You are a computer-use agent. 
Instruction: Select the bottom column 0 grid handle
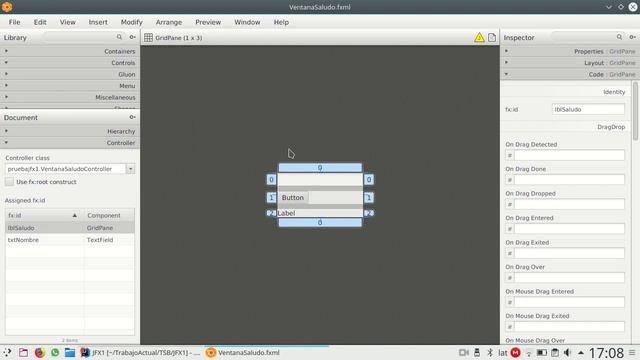[x=320, y=222]
